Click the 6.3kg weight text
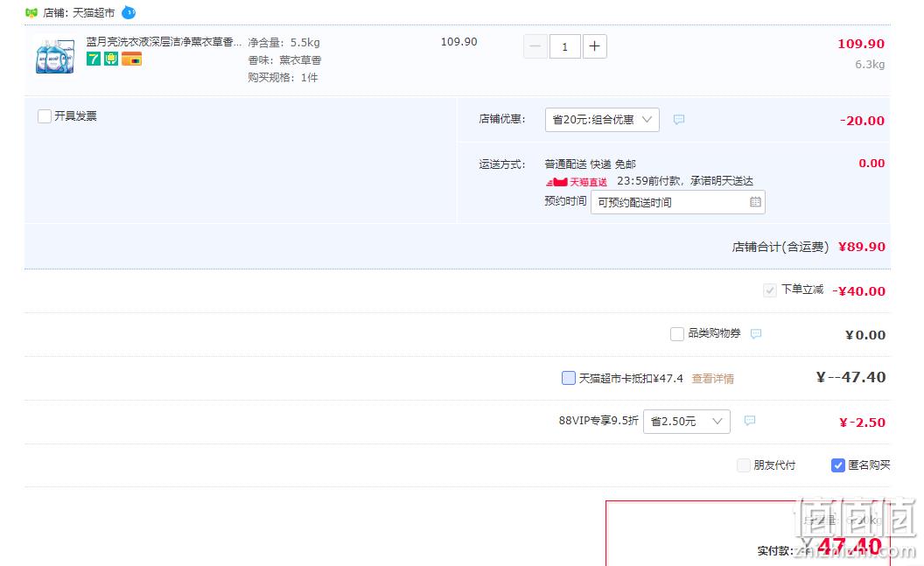924x566 pixels. [x=870, y=64]
